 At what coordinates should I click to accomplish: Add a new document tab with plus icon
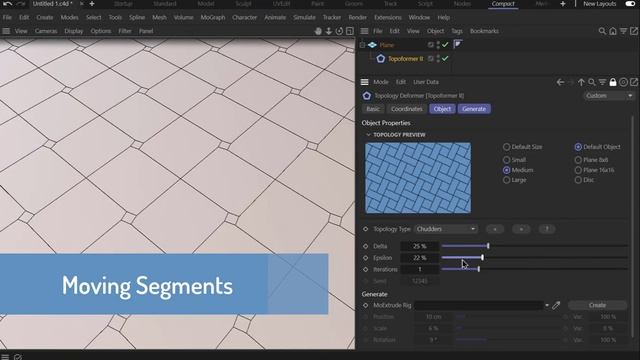coord(92,4)
